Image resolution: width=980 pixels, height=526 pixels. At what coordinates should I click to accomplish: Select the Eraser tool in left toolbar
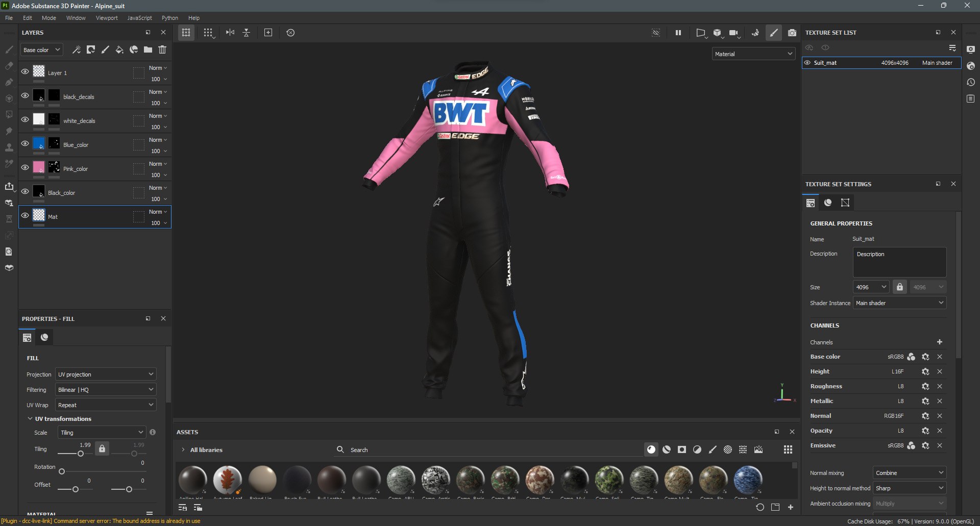(9, 66)
